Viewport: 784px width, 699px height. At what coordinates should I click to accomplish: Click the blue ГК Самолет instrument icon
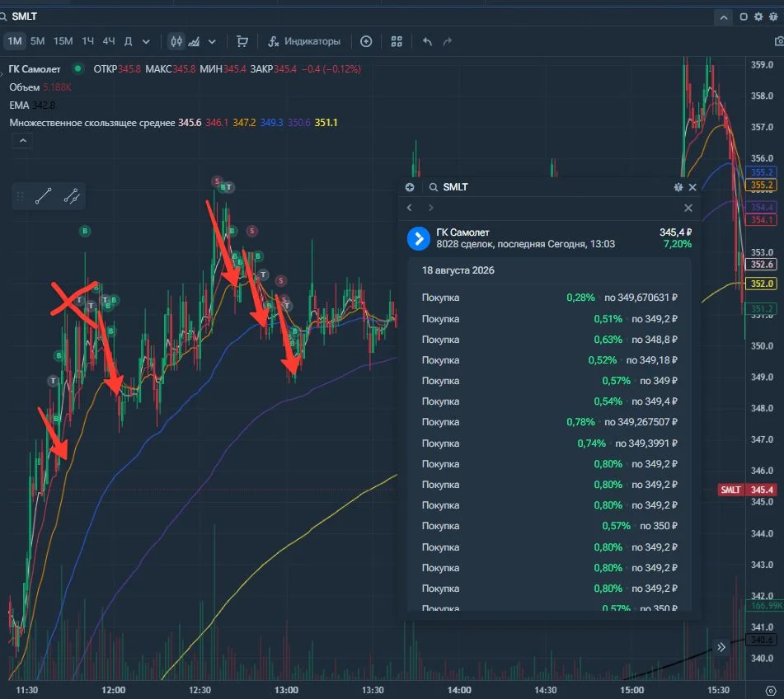[x=419, y=238]
